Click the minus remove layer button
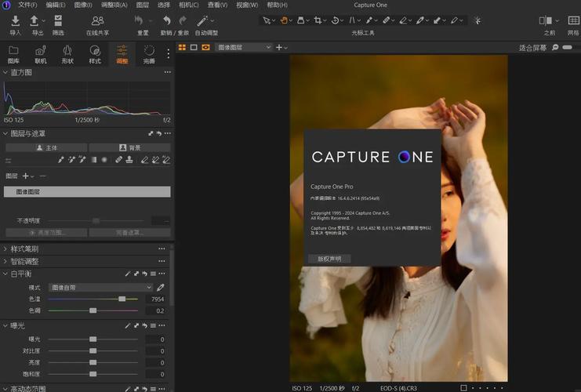This screenshot has width=581, height=392. (x=43, y=176)
